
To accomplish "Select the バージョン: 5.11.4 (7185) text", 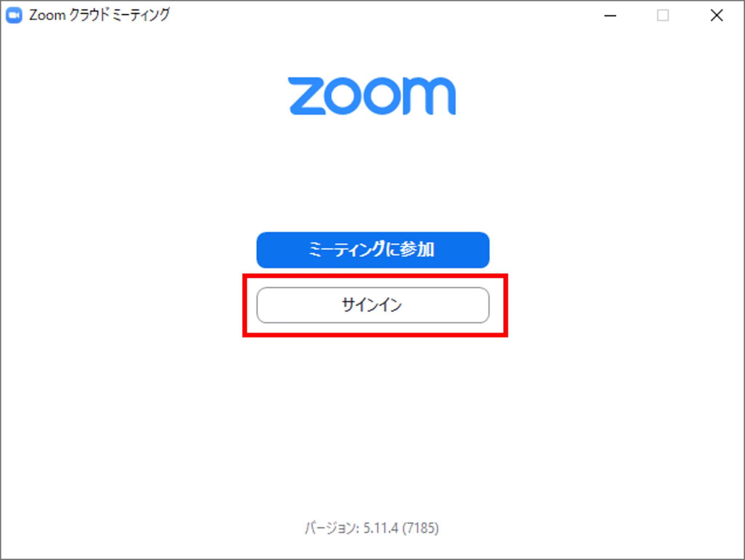I will pos(372,528).
